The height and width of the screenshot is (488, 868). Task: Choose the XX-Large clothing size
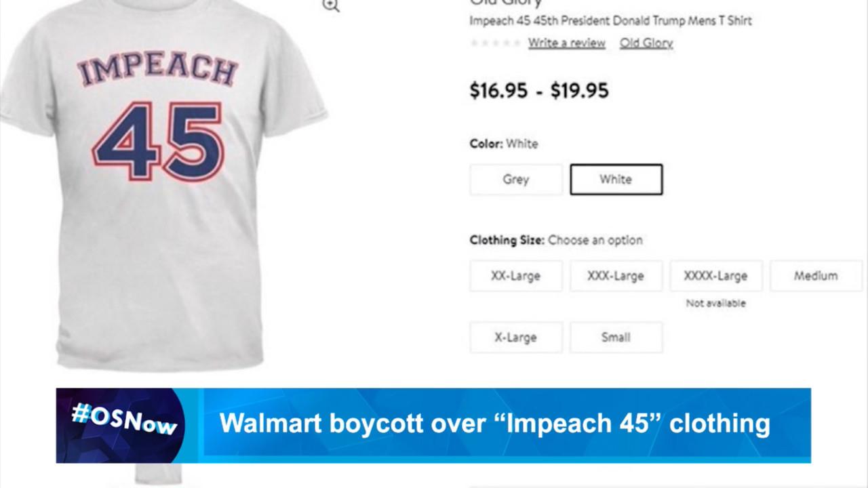(515, 276)
